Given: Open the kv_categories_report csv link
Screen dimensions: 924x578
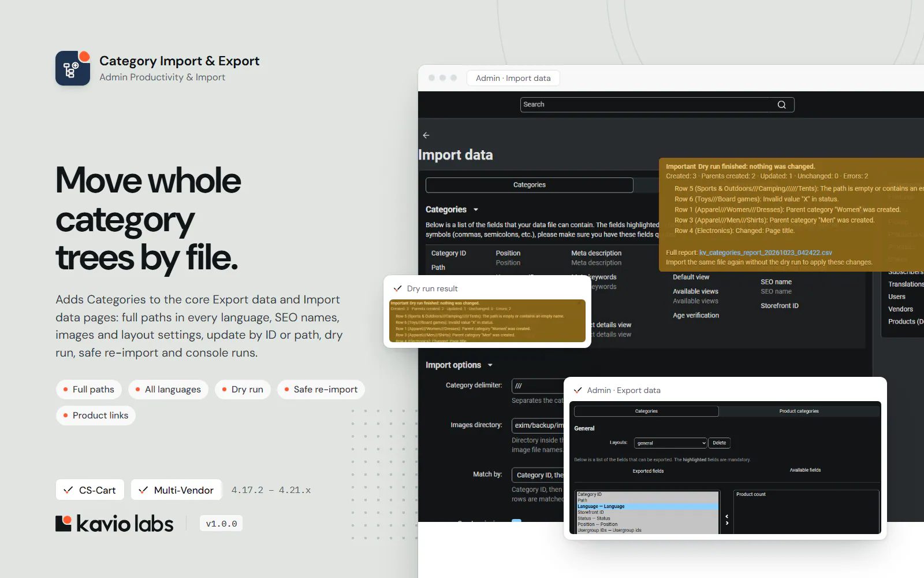Looking at the screenshot, I should click(766, 253).
